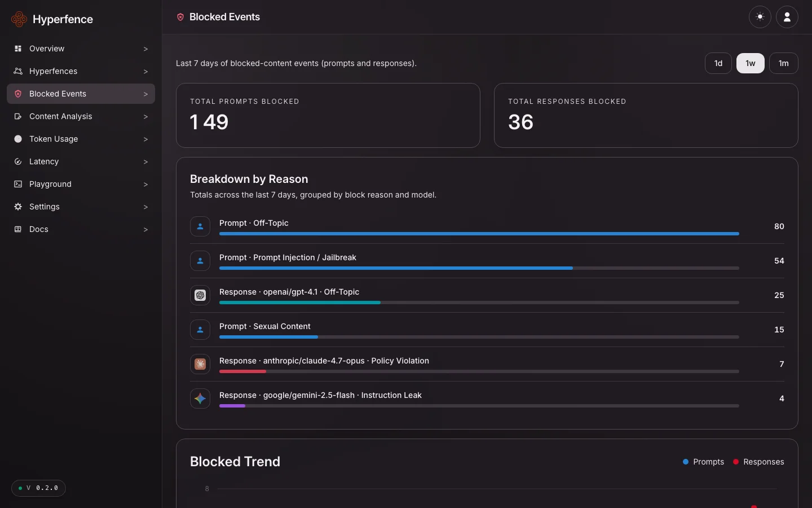Screen dimensions: 812x508
Task: Click the OpenAI icon on the gpt-4.1 row
Action: [200, 295]
